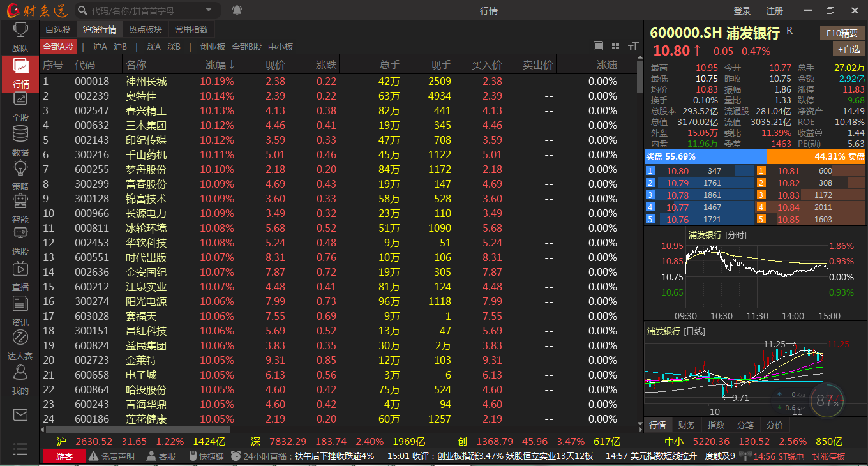Switch to 自选股 tab
Image resolution: width=868 pixels, height=466 pixels.
coord(57,29)
